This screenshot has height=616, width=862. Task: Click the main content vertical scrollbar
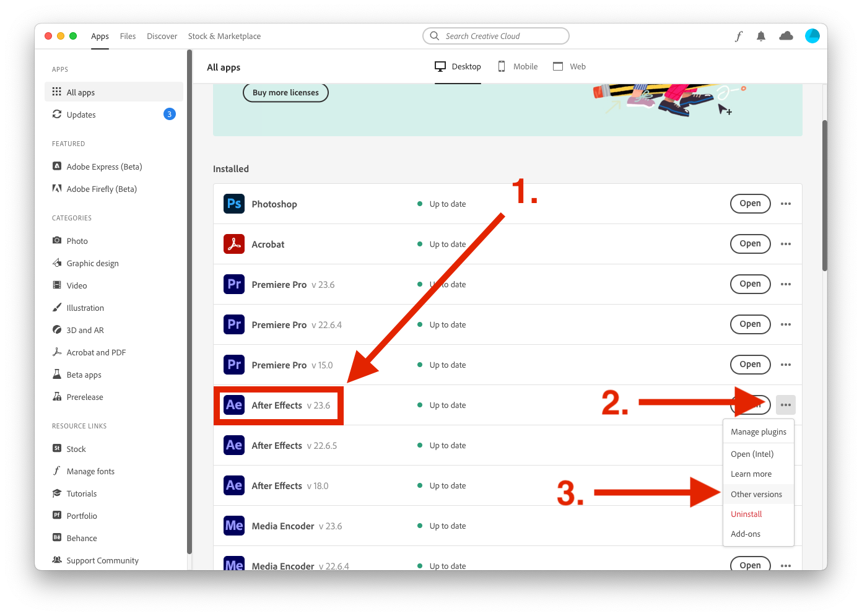tap(825, 195)
